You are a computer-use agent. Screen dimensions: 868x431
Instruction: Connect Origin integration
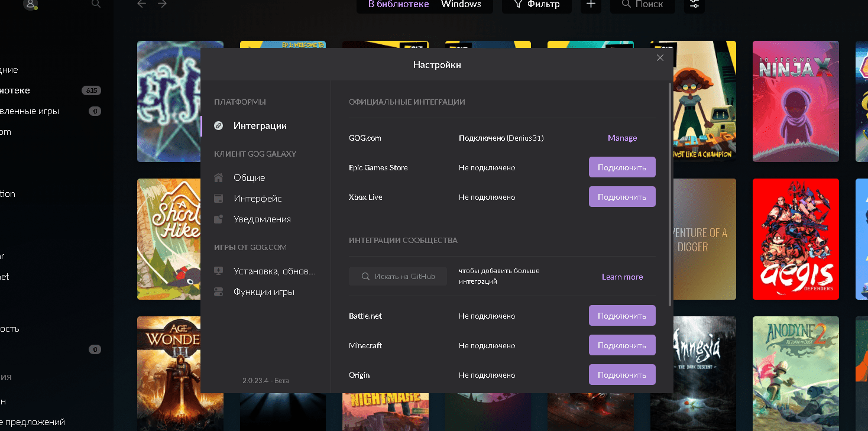click(x=621, y=374)
